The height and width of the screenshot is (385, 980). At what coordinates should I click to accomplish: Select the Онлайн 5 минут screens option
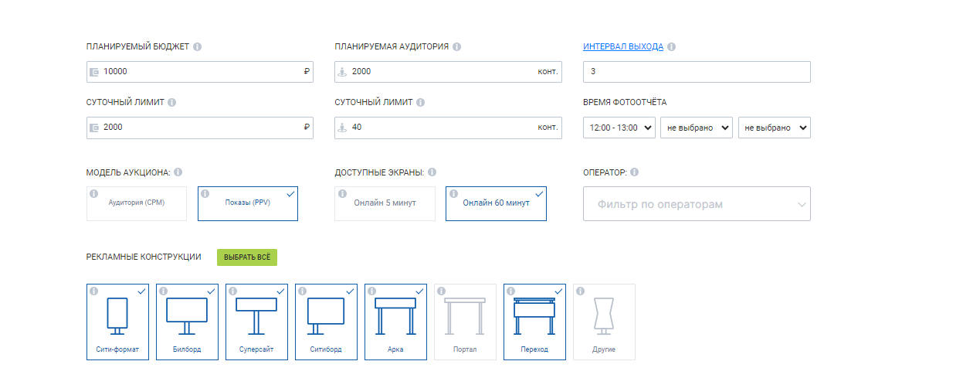pyautogui.click(x=385, y=203)
